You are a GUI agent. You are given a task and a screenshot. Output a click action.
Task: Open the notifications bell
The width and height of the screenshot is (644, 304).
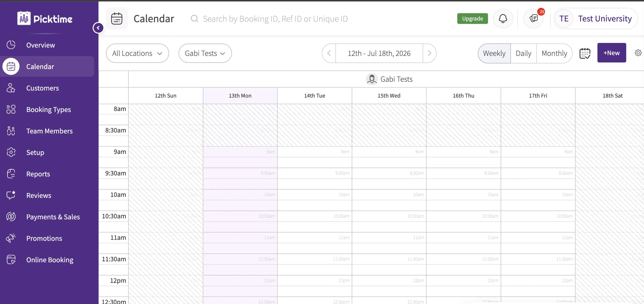(x=503, y=19)
